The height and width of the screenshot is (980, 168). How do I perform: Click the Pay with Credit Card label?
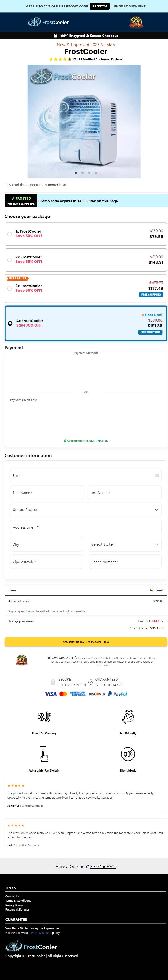pyautogui.click(x=24, y=400)
